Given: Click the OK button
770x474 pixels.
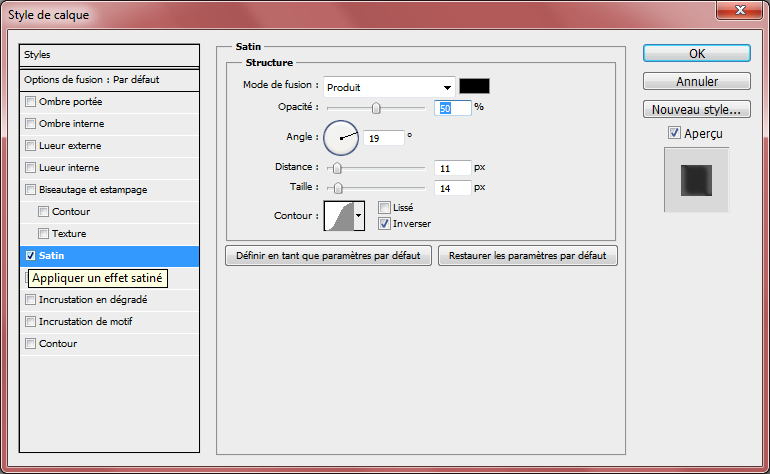Looking at the screenshot, I should point(697,53).
